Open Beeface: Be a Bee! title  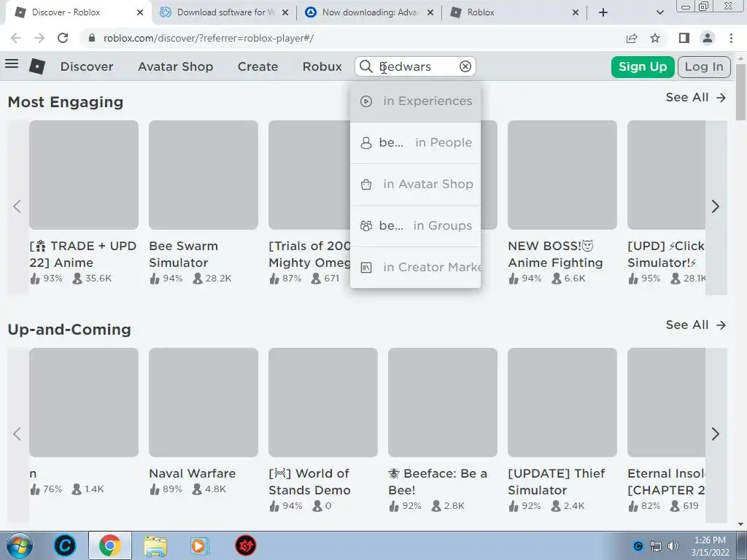[x=438, y=482]
